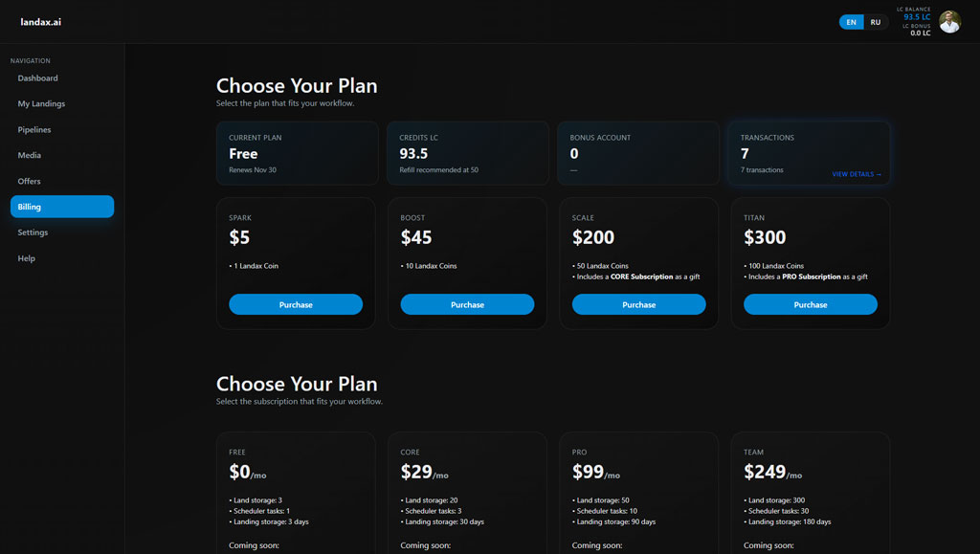Viewport: 980px width, 554px height.
Task: Open the Offers page
Action: (x=29, y=181)
